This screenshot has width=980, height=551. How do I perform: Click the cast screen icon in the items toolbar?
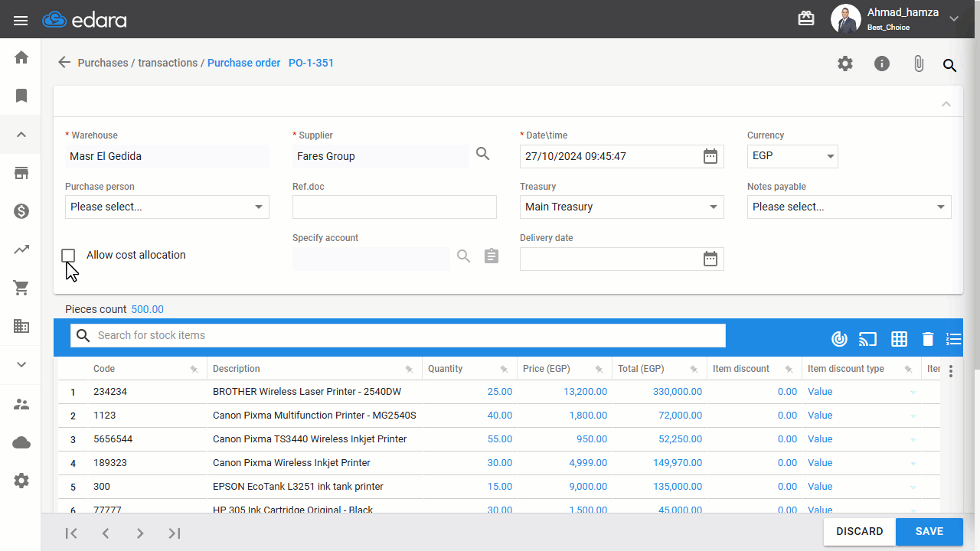[867, 339]
